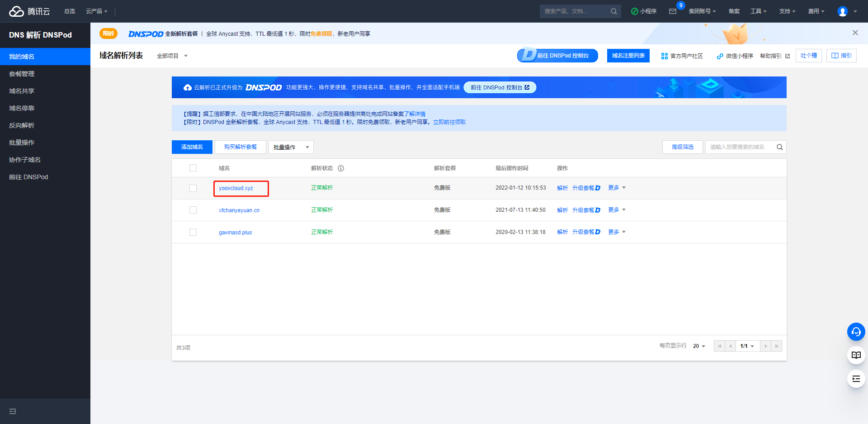Check the xfchanyeyuan.cn row checkbox
The height and width of the screenshot is (424, 868).
[193, 210]
